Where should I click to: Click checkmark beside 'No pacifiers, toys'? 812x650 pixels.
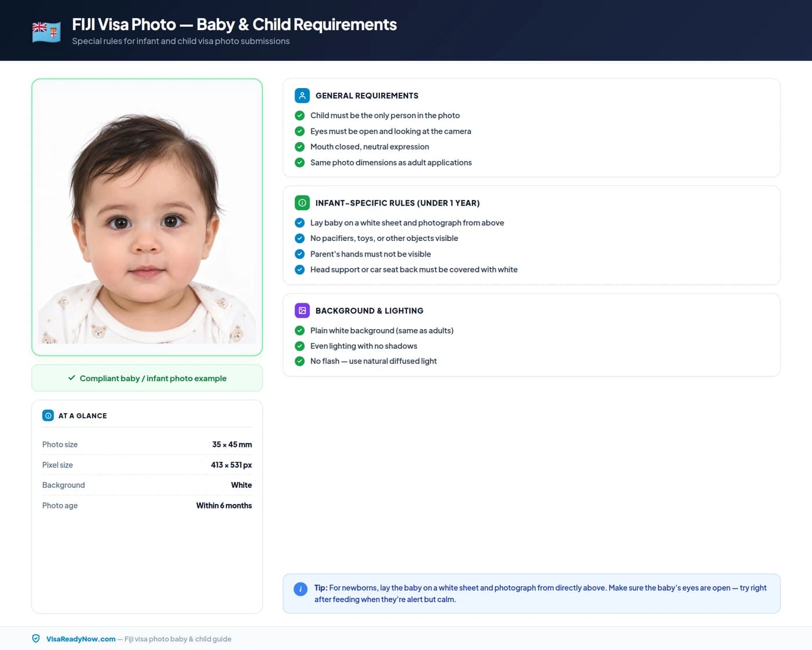[x=299, y=238]
